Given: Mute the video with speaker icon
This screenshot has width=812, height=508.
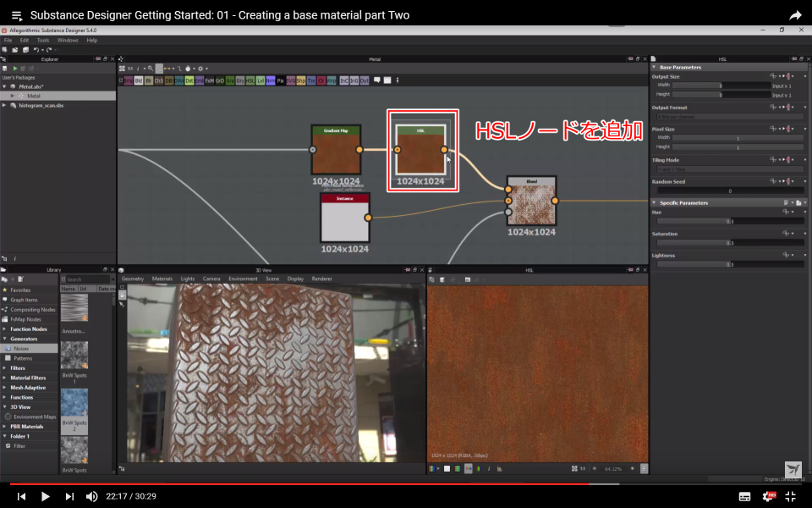Looking at the screenshot, I should coord(91,496).
